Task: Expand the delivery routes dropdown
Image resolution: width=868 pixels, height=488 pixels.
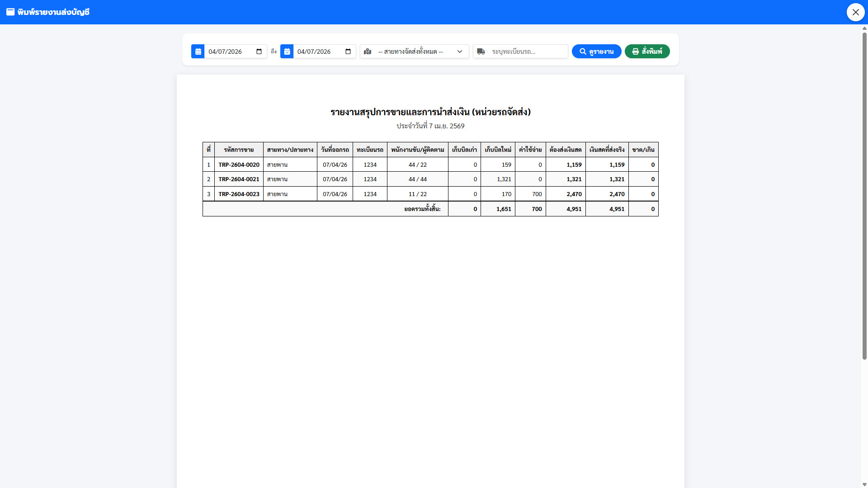Action: [x=410, y=52]
